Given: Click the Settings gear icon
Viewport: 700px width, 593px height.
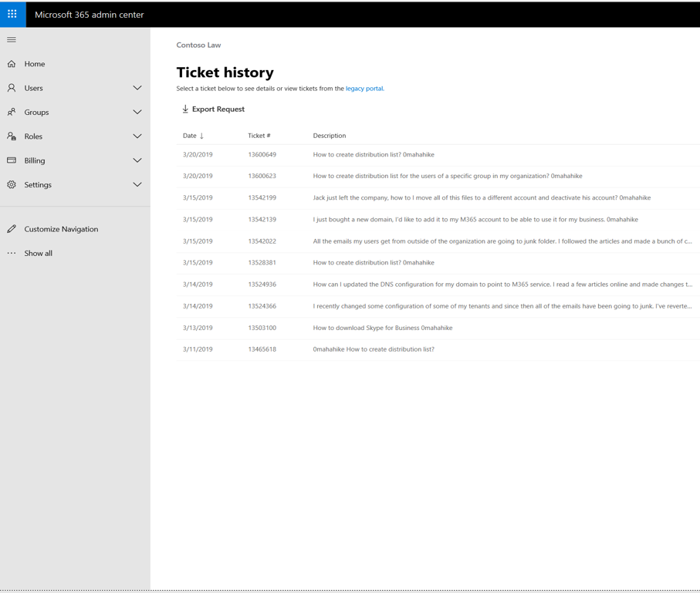Looking at the screenshot, I should pos(12,184).
